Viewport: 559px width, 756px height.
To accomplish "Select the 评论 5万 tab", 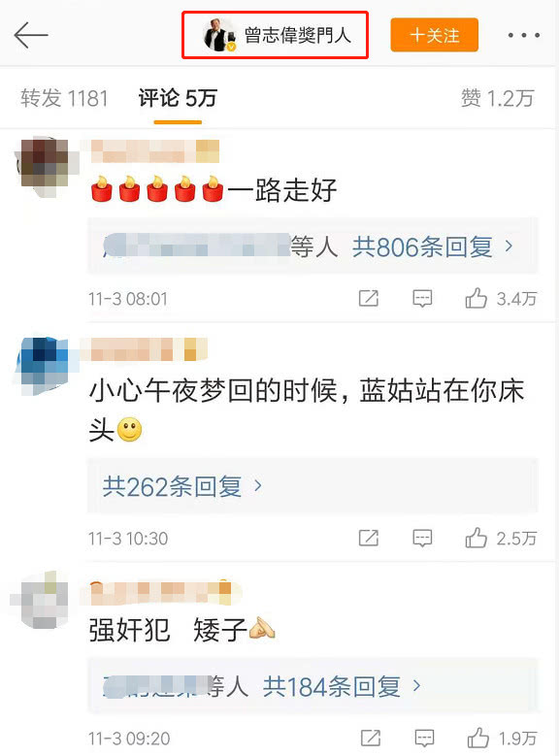I will coord(178,98).
